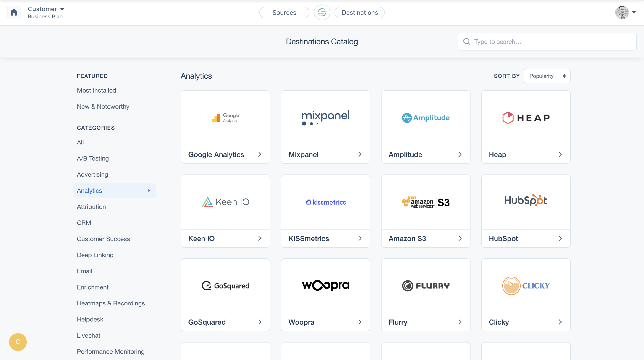Image resolution: width=644 pixels, height=360 pixels.
Task: Select the Heatmaps & Recordings category
Action: coord(111,303)
